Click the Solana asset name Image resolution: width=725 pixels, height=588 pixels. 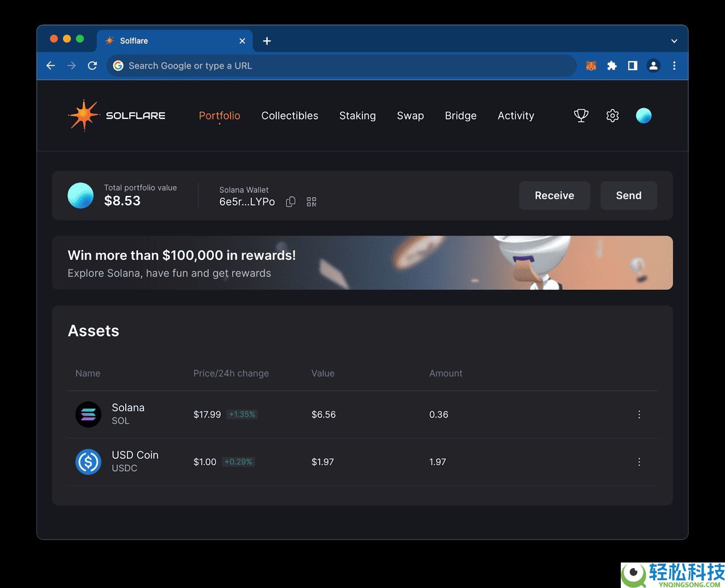(x=128, y=408)
